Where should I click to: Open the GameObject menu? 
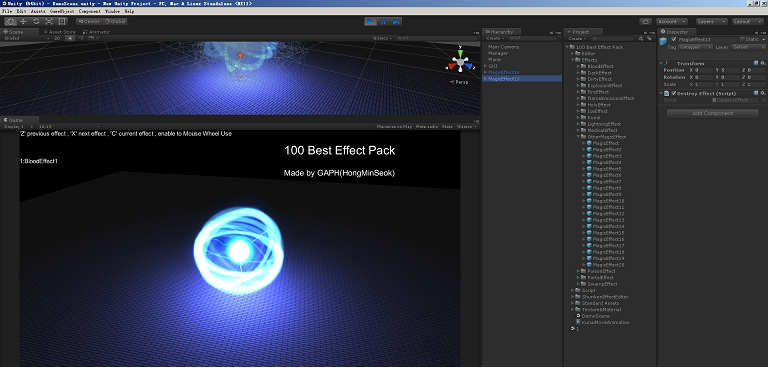click(x=62, y=11)
